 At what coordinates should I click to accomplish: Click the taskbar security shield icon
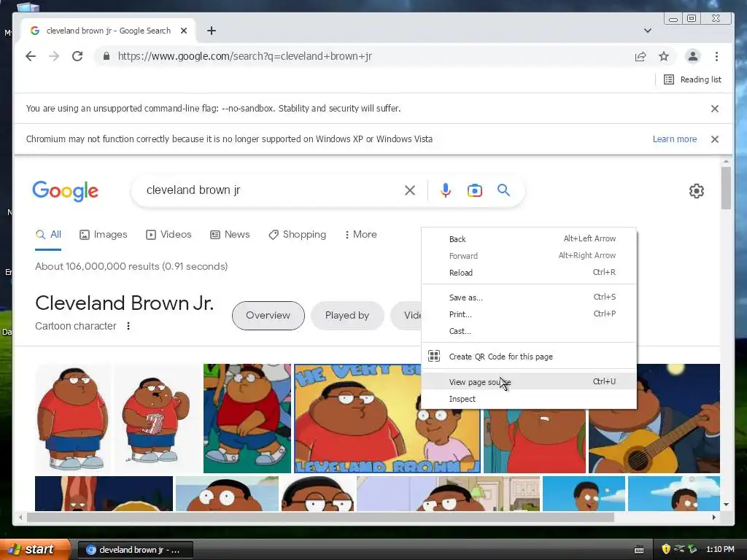tap(666, 549)
